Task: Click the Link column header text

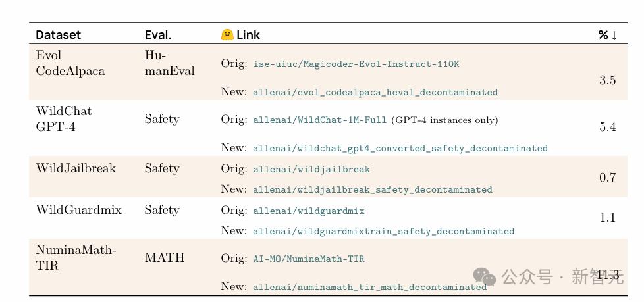Action: tap(248, 35)
